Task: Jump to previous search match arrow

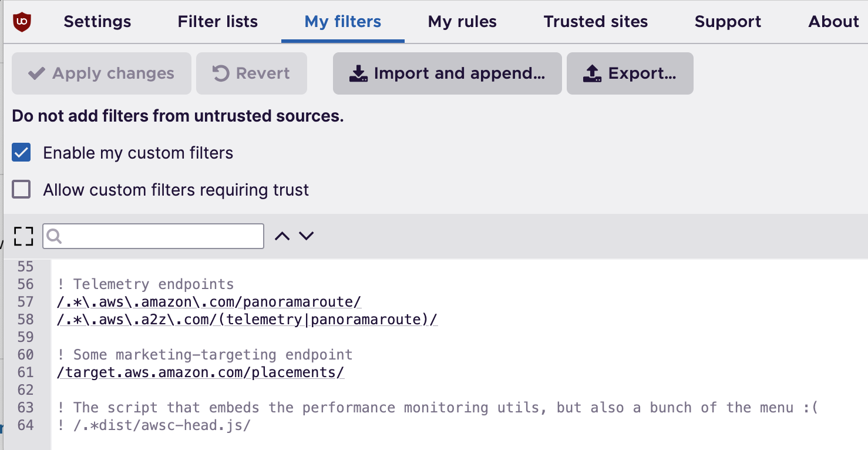Action: pyautogui.click(x=282, y=236)
